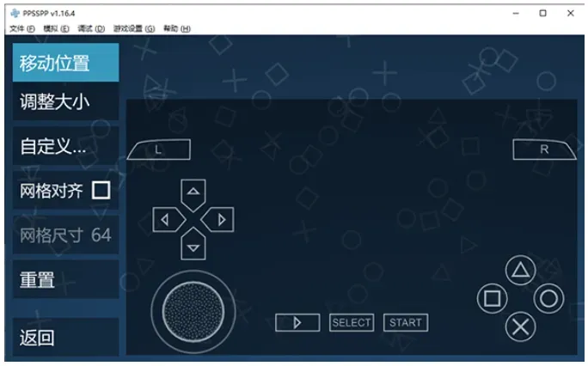Minimize the PPSSPP window
588x366 pixels.
click(x=516, y=14)
